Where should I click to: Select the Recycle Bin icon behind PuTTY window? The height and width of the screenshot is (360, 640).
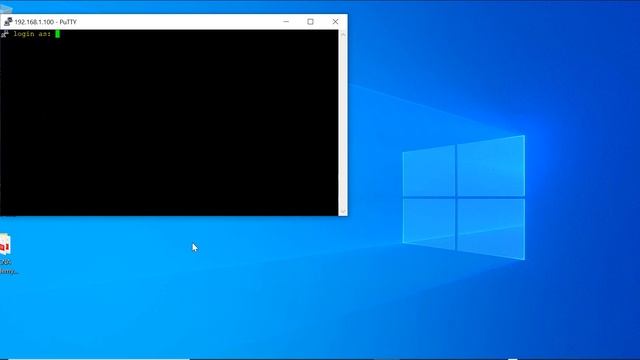point(6,9)
